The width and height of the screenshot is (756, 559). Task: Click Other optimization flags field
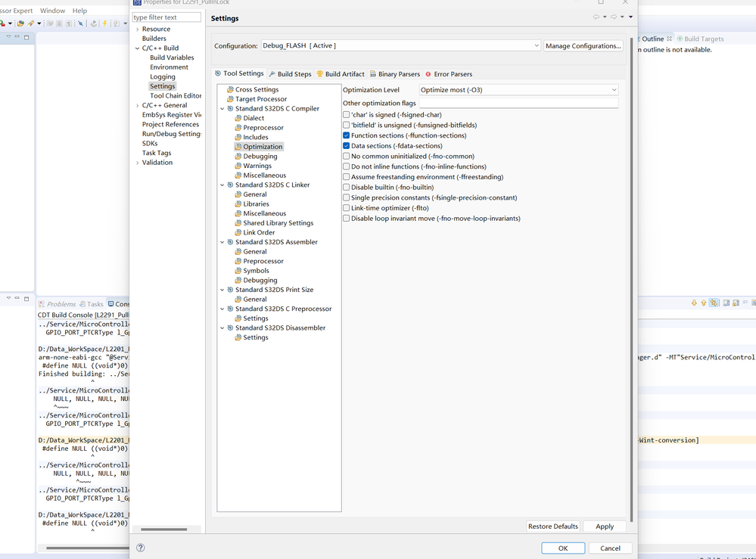pos(519,103)
